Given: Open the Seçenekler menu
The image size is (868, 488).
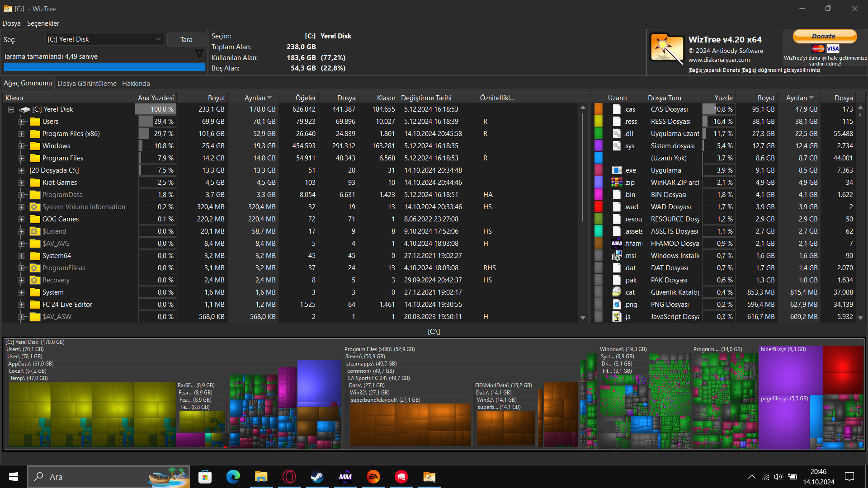Looking at the screenshot, I should point(43,23).
